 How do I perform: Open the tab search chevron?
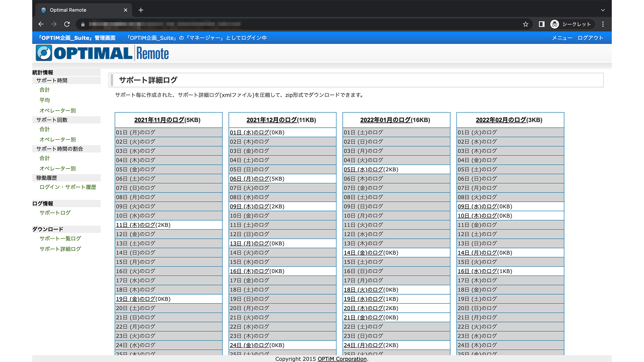[603, 10]
